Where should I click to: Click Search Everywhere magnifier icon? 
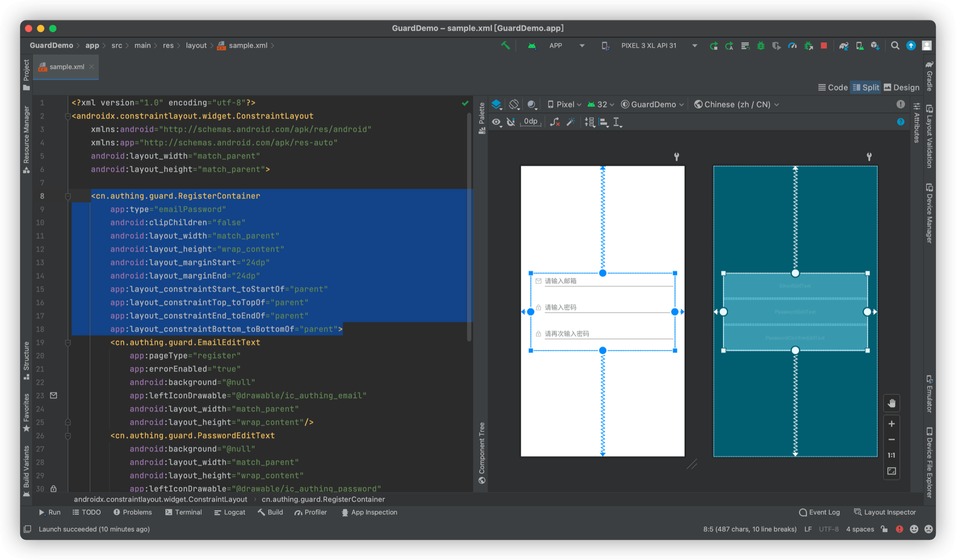[x=895, y=45]
